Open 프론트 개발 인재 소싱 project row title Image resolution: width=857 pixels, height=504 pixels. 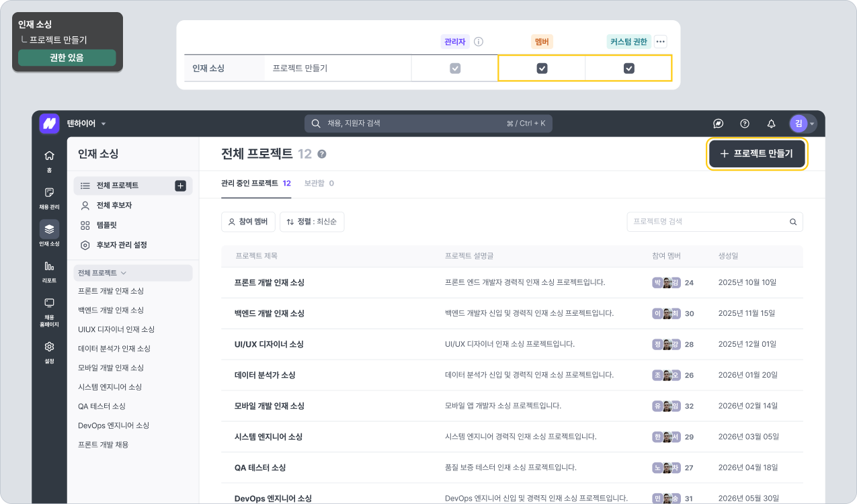pos(270,283)
